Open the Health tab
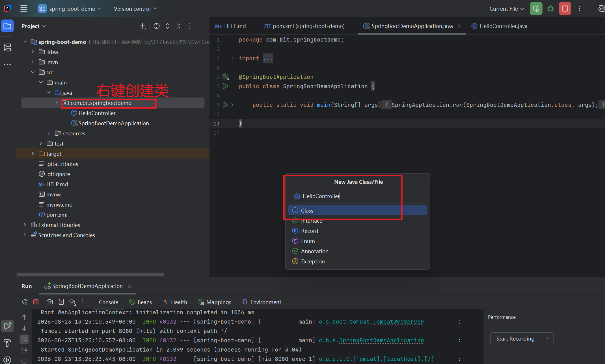Image resolution: width=605 pixels, height=364 pixels. (x=175, y=302)
